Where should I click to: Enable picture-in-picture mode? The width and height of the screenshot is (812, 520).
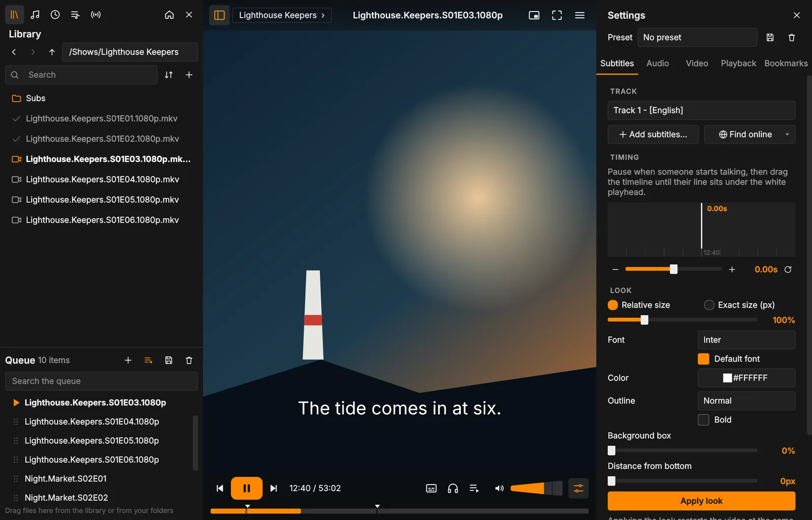[x=534, y=15]
